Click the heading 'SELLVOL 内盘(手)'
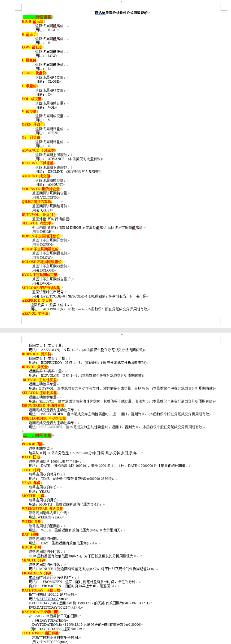The height and width of the screenshot is (644, 231). tap(37, 223)
